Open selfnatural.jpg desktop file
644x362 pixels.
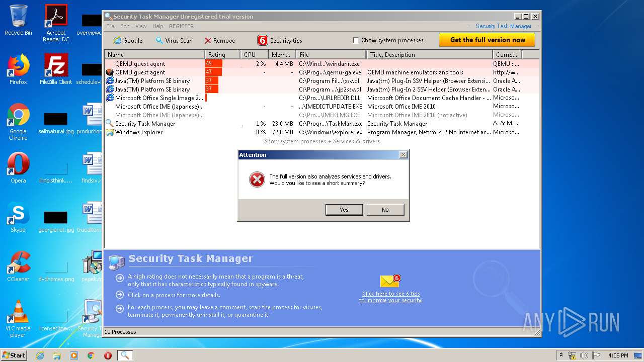pos(56,123)
